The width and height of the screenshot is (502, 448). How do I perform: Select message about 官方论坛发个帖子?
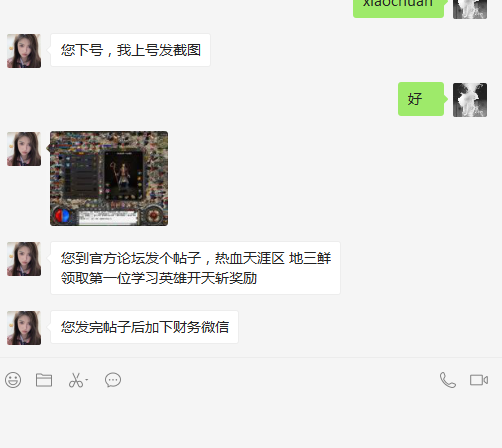pos(195,268)
